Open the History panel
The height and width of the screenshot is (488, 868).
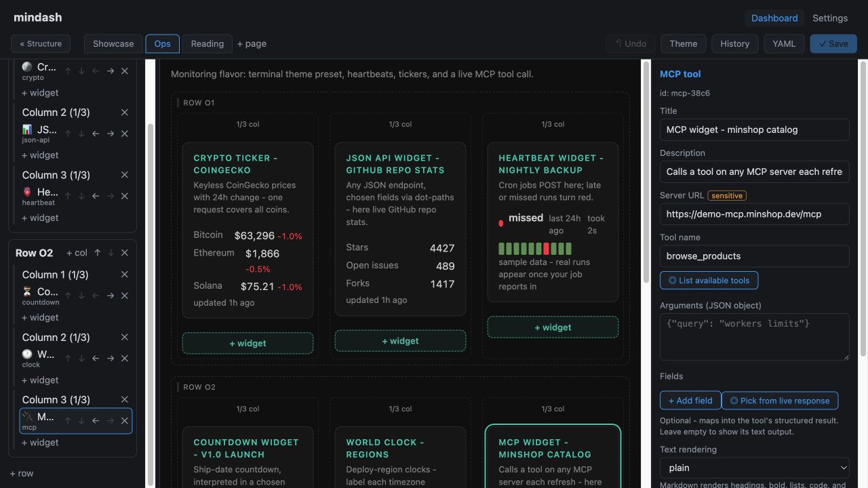click(x=735, y=43)
